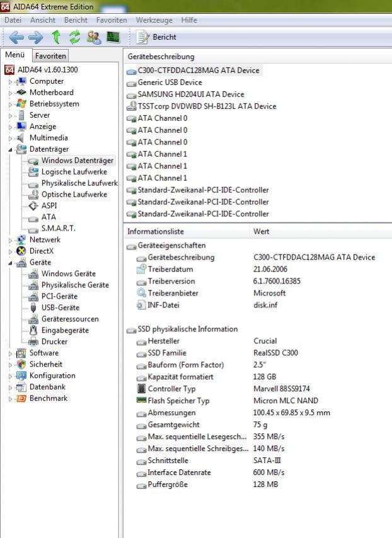Expand the Anzeige tree node
Image resolution: width=392 pixels, height=538 pixels.
coord(10,127)
